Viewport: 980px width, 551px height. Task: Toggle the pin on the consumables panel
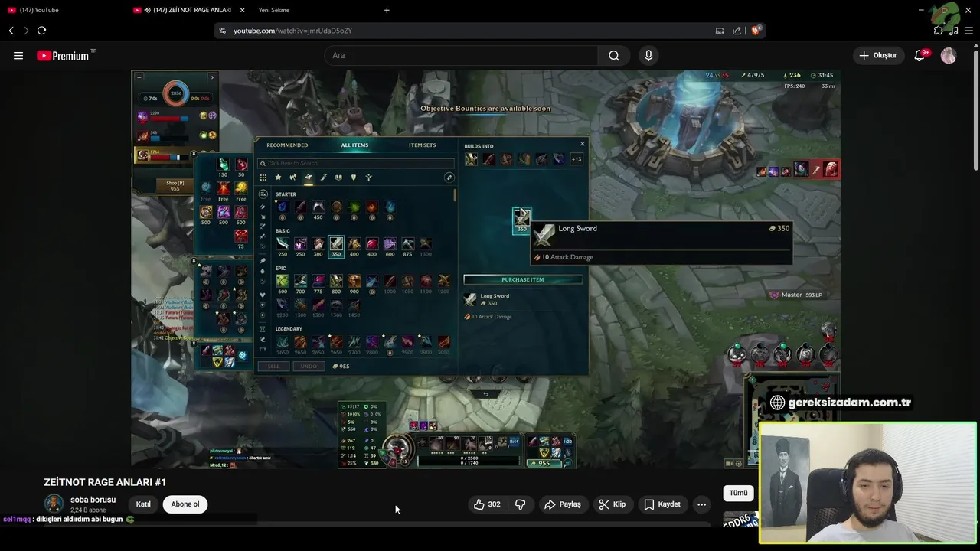194,155
